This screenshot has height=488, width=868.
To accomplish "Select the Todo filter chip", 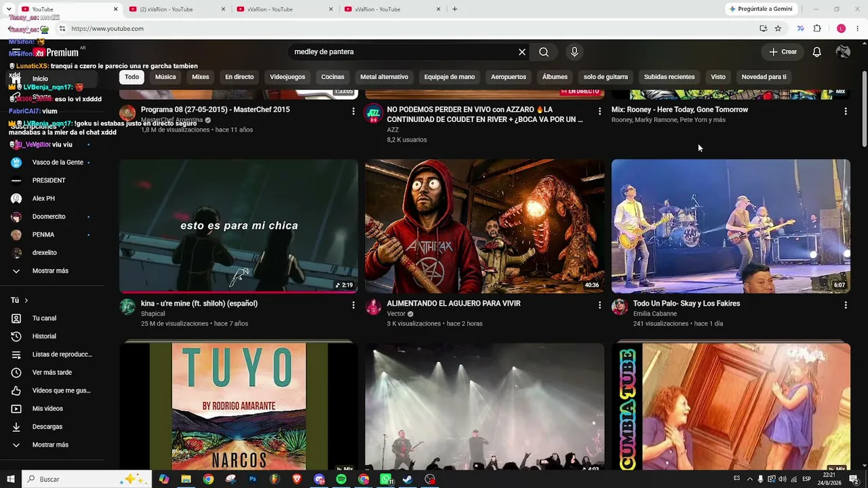I will tap(132, 77).
